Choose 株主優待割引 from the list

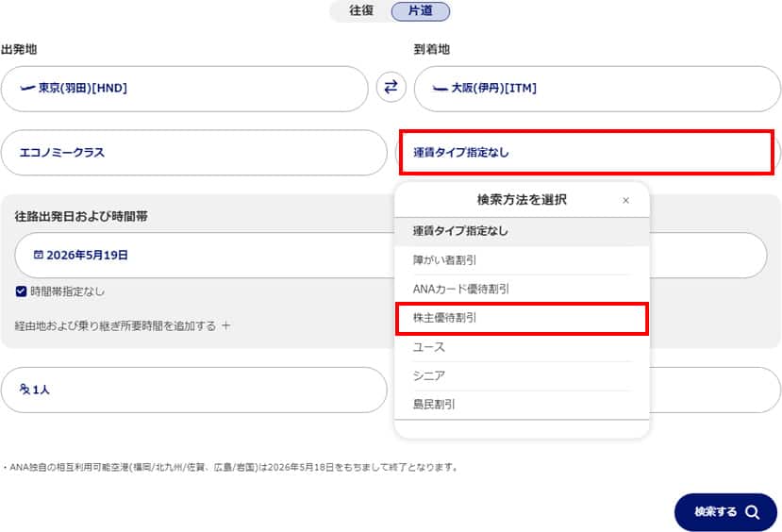(522, 319)
